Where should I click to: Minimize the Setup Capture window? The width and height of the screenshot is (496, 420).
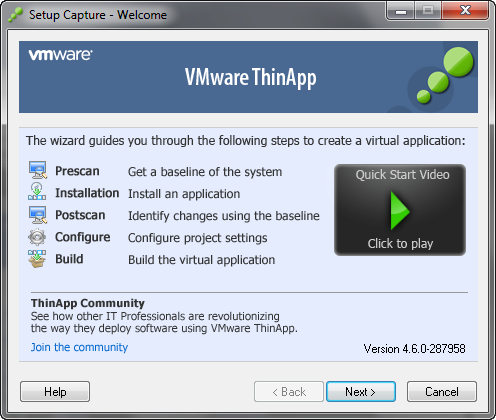tap(401, 11)
